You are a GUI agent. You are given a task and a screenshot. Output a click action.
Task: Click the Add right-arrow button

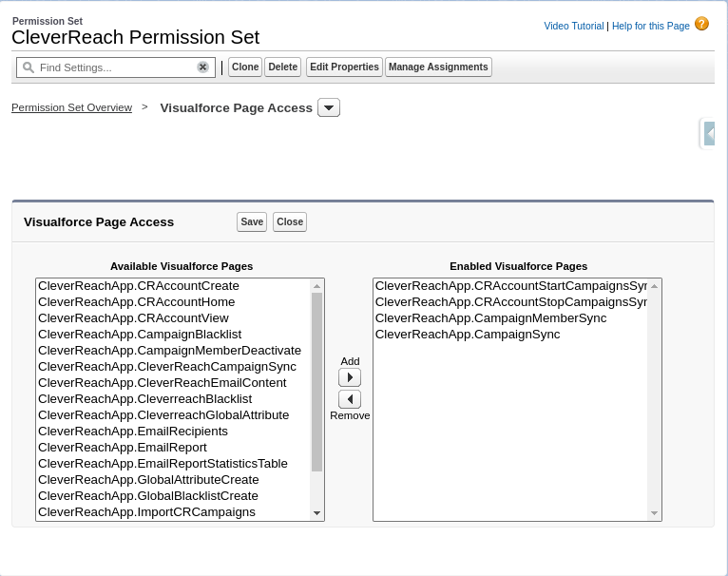click(x=350, y=377)
